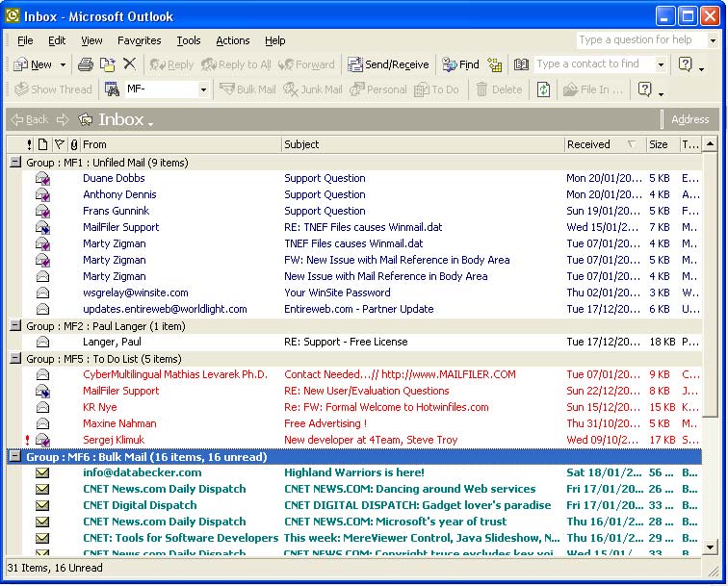
Task: Click envelope icon of wsgrelay@winsite.com message
Action: [x=42, y=293]
